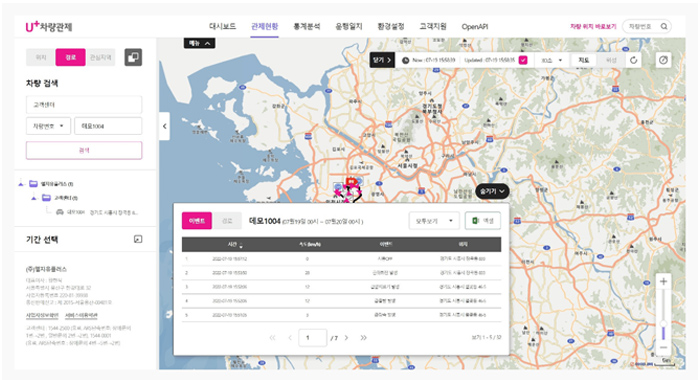The width and height of the screenshot is (700, 380).
Task: Collapse the 고객센터 tree node arrow
Action: pyautogui.click(x=34, y=198)
